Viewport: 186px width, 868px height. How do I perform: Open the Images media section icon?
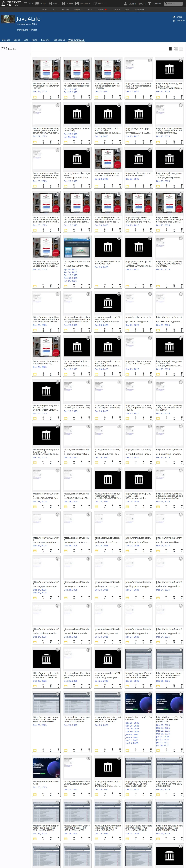(x=95, y=4)
